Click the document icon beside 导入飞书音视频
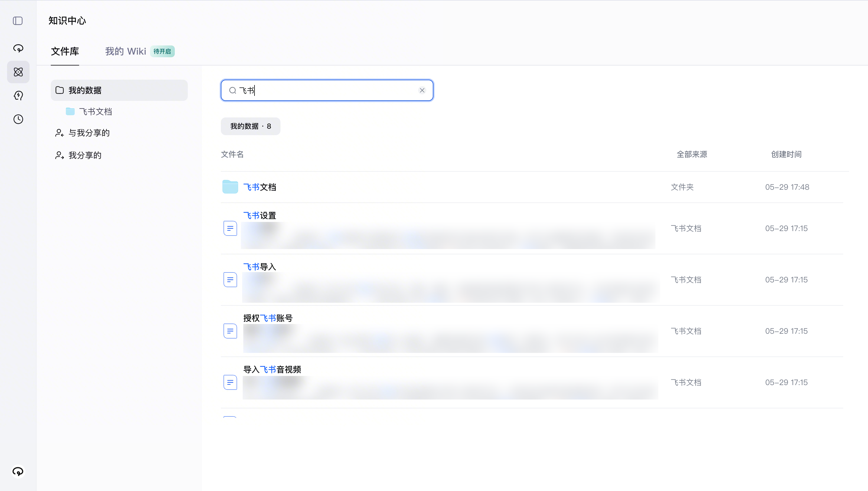The width and height of the screenshot is (868, 491). point(230,382)
